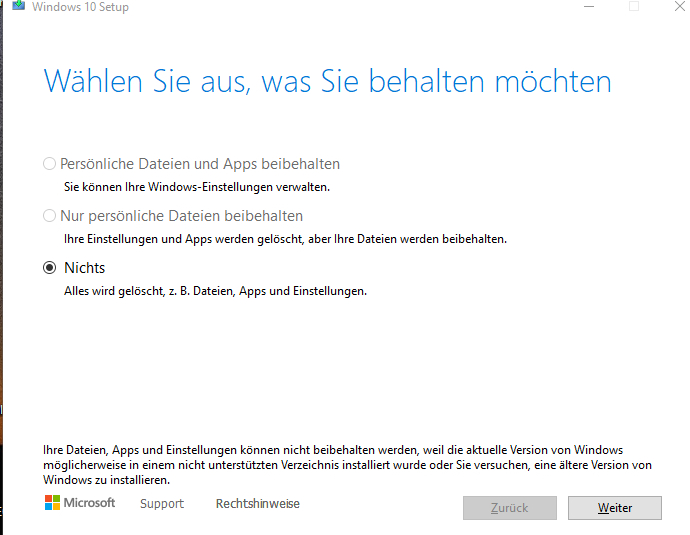Click the disabled maximize window button
Image resolution: width=690 pixels, height=535 pixels.
[634, 6]
